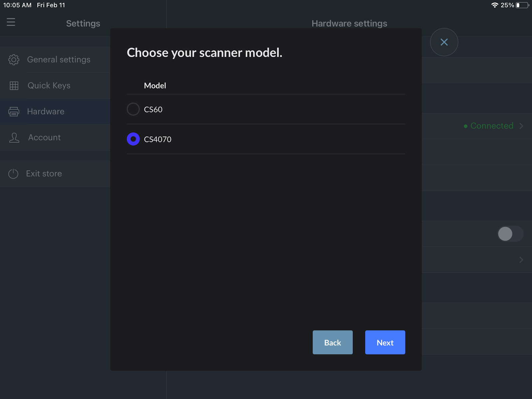Tap the battery indicator icon
Screen dimensions: 532x399
click(x=522, y=5)
